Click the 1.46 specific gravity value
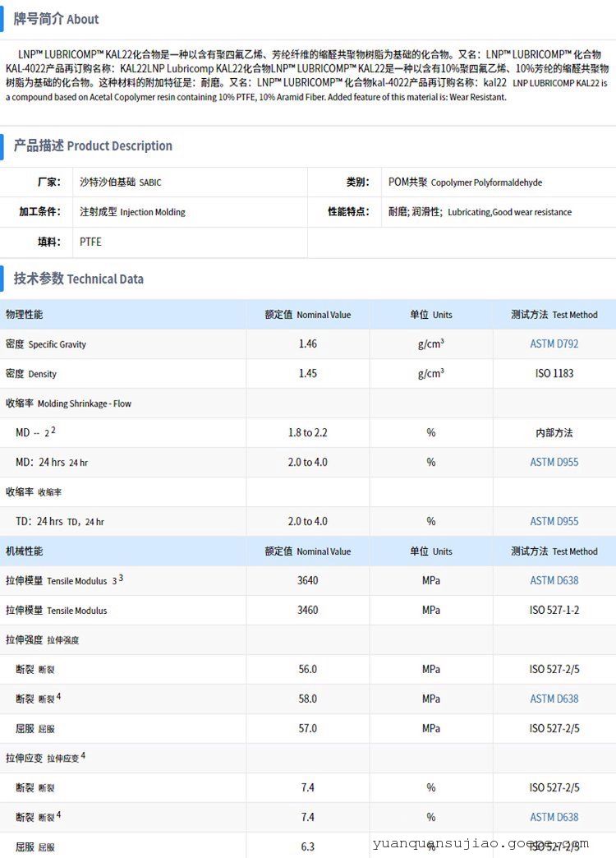Image resolution: width=616 pixels, height=858 pixels. pos(307,344)
